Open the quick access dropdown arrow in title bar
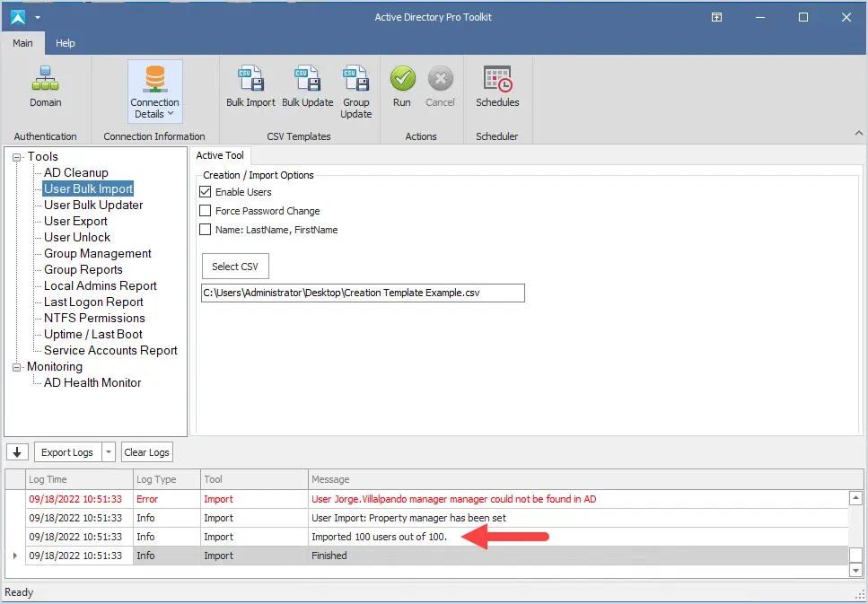The width and height of the screenshot is (868, 604). [38, 18]
